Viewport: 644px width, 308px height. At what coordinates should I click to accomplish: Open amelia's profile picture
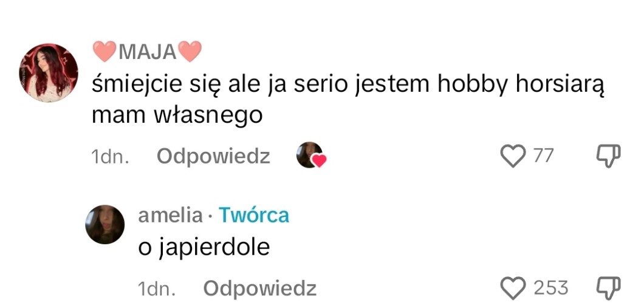coord(104,224)
